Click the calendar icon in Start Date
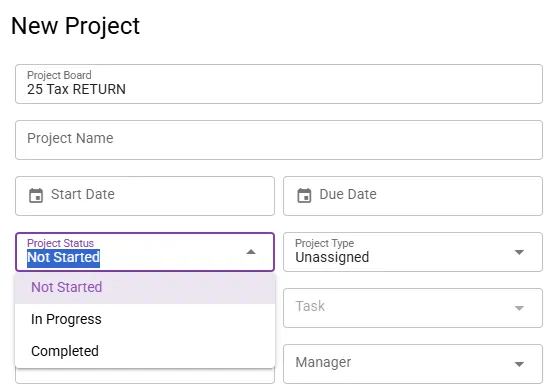The width and height of the screenshot is (553, 392). 36,195
